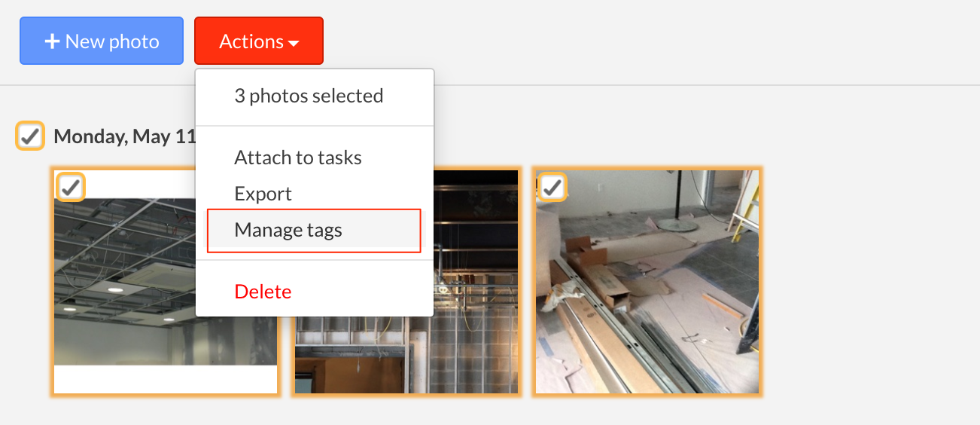Click the white strip below the ceiling photo
This screenshot has width=980, height=425.
(x=166, y=379)
